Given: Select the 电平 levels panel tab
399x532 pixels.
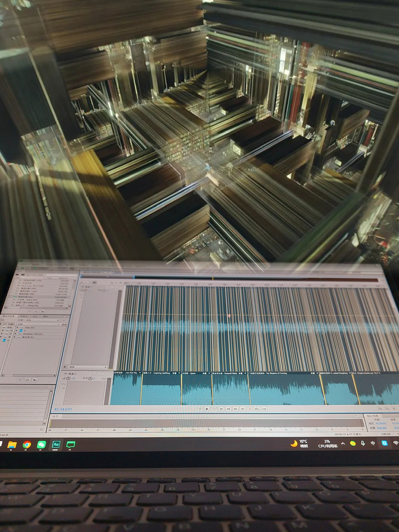Looking at the screenshot, I should (55, 416).
